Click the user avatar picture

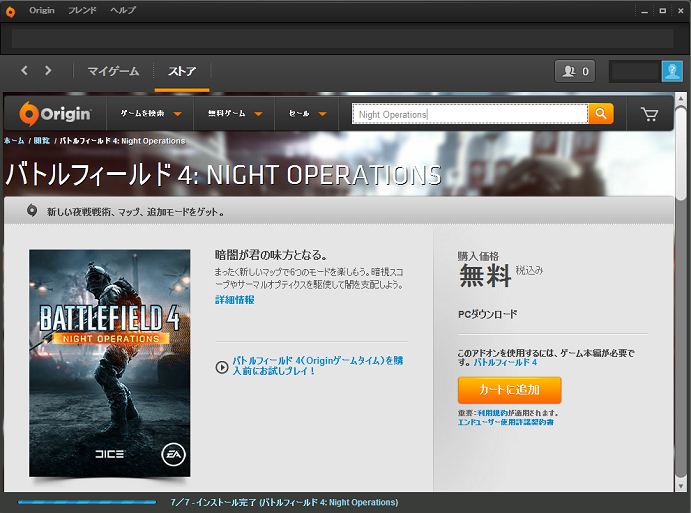pos(671,71)
